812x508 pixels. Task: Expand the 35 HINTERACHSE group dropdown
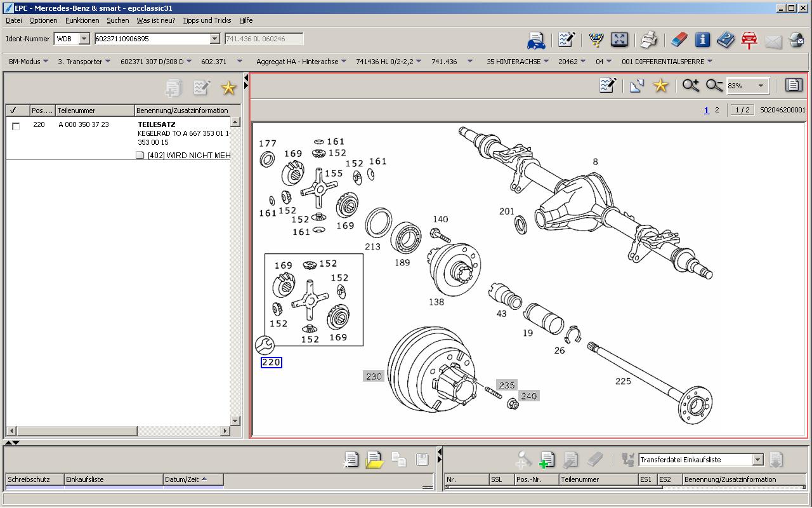tap(547, 62)
